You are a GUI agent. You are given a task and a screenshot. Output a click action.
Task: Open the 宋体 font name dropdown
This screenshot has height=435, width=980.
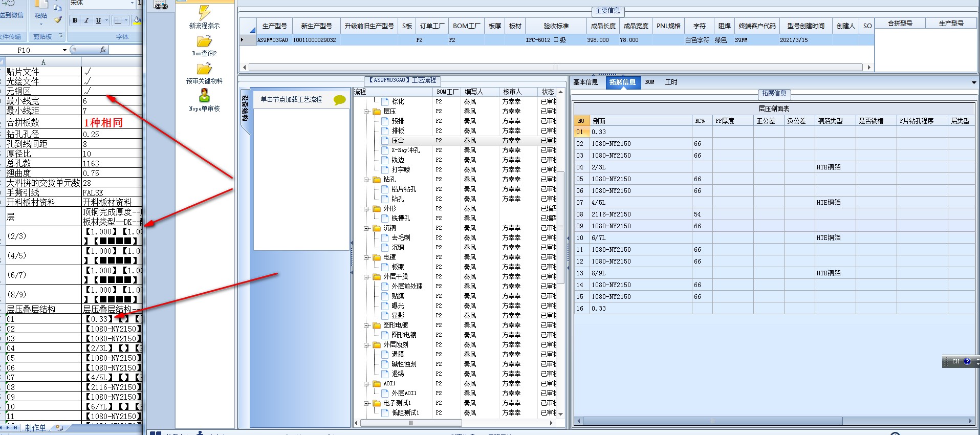click(x=132, y=3)
